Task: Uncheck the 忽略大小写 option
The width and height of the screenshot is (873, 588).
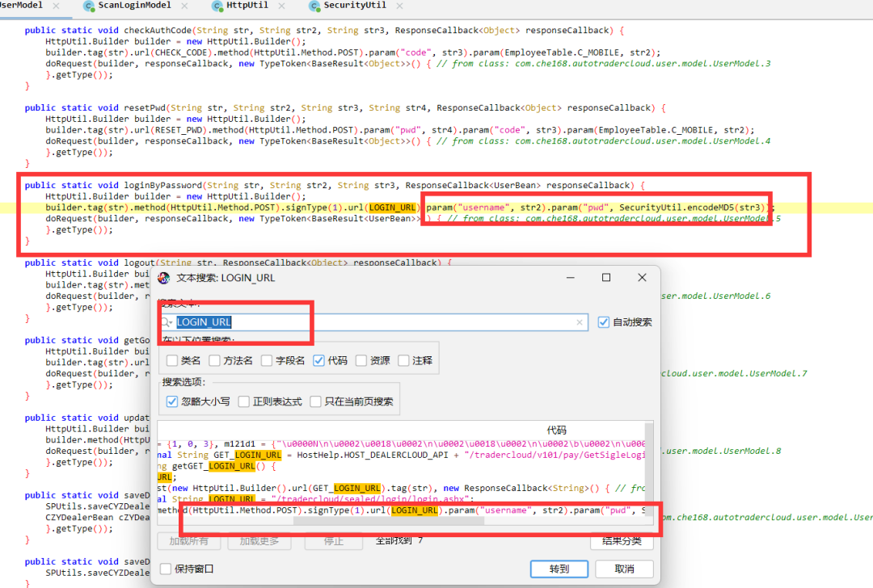Action: 171,401
